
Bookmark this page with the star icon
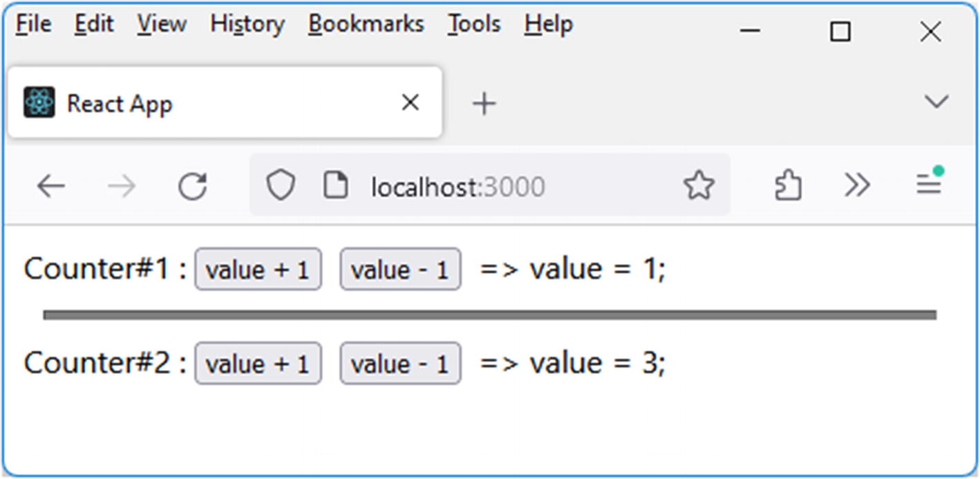(698, 186)
